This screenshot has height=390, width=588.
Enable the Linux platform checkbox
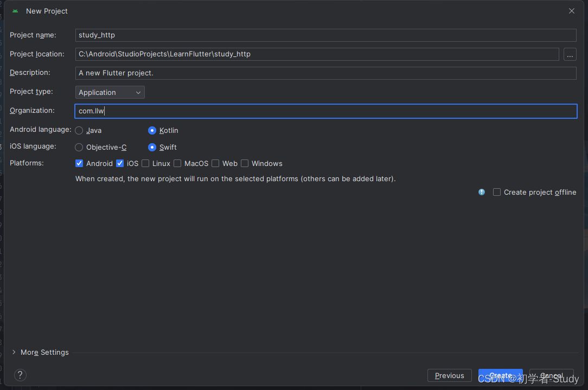point(145,163)
